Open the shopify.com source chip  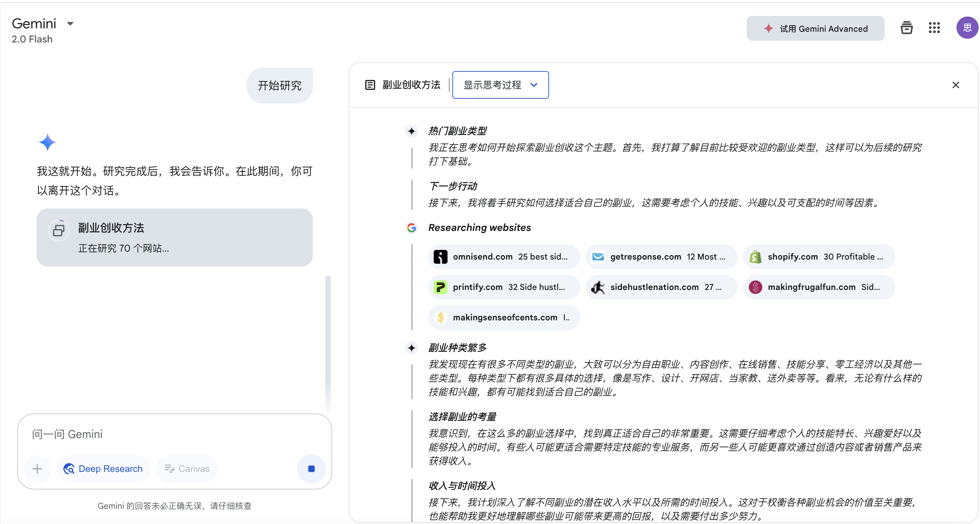pyautogui.click(x=818, y=257)
